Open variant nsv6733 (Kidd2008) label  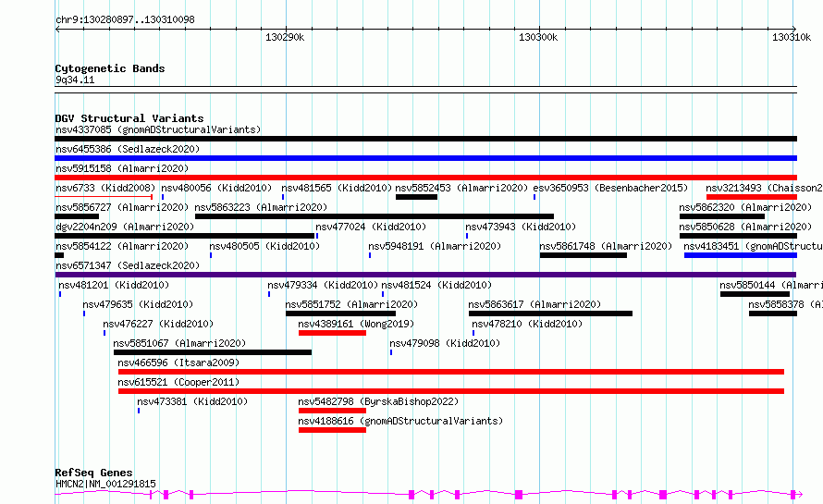(x=105, y=188)
